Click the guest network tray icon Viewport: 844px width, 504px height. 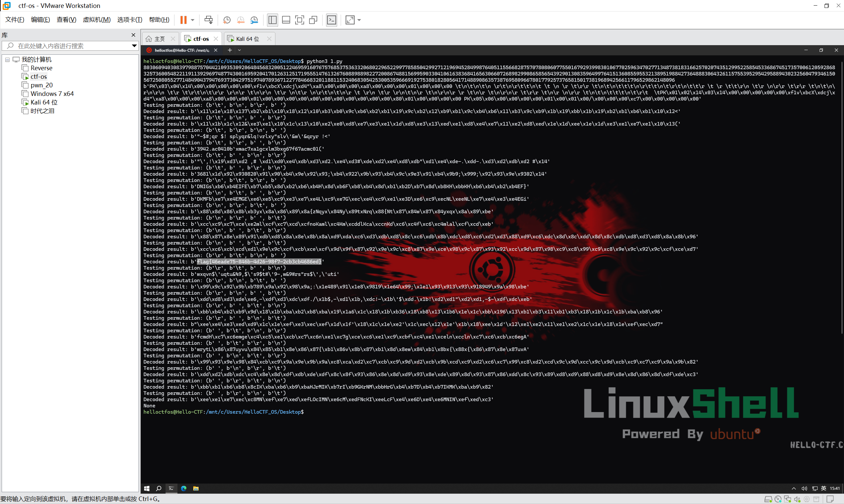[x=814, y=489]
